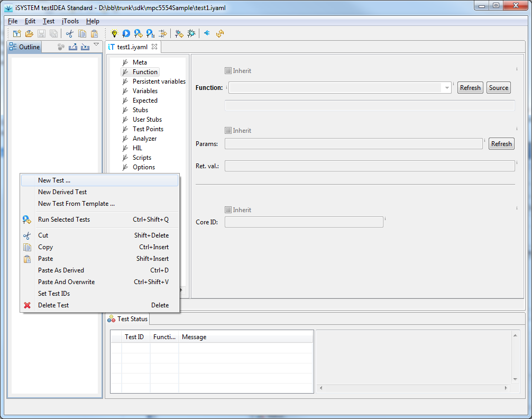Viewport: 532px width, 419px height.
Task: Click the cyan bug debug icon
Action: [x=191, y=34]
